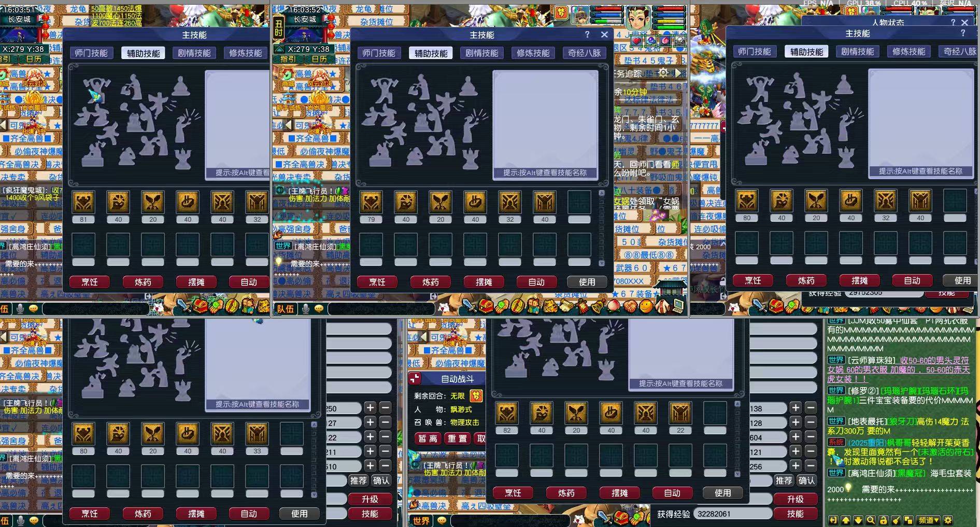Switch to 奇经八脉 tab in 16:03:52 window
Image resolution: width=980 pixels, height=527 pixels.
click(x=584, y=53)
